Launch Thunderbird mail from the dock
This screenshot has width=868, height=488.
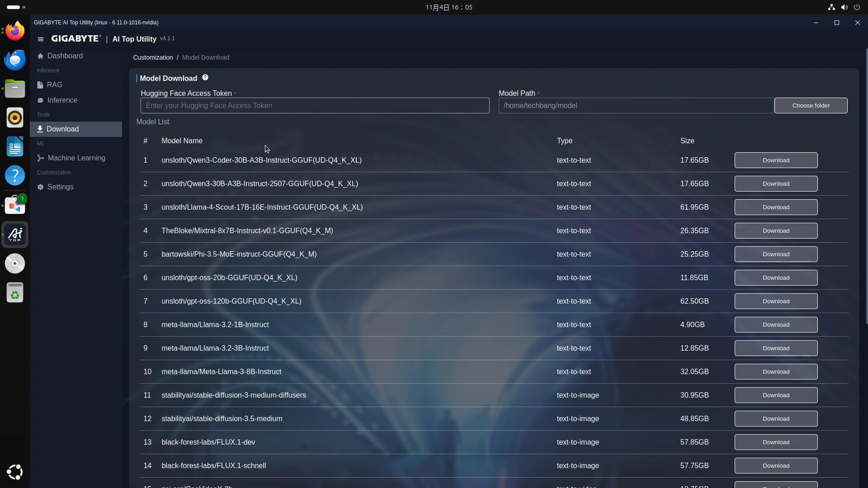point(15,60)
